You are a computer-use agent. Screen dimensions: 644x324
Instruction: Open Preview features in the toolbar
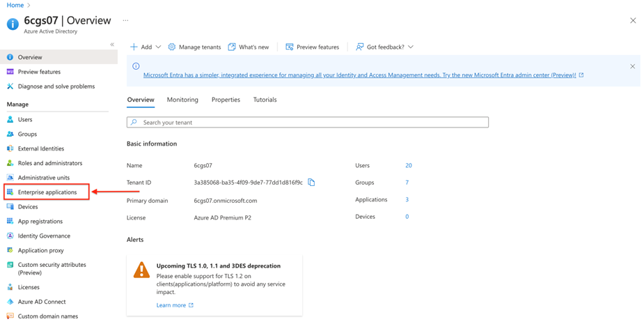pyautogui.click(x=312, y=47)
